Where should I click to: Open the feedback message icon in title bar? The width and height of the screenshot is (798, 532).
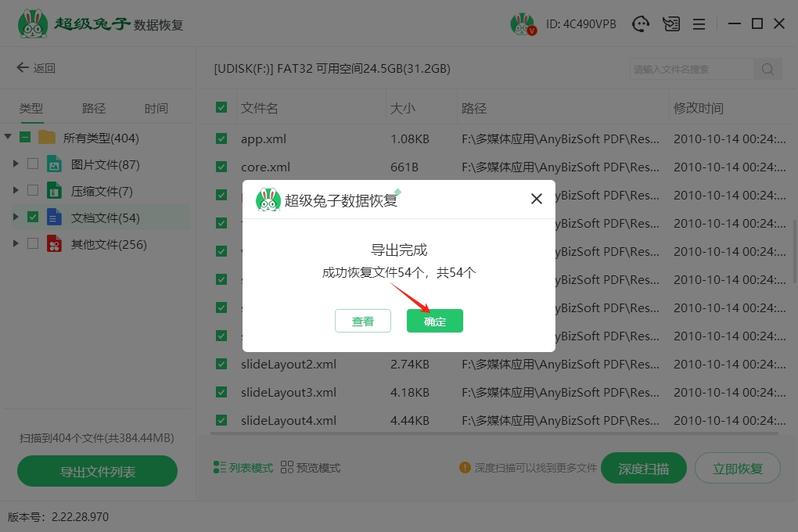pyautogui.click(x=670, y=24)
